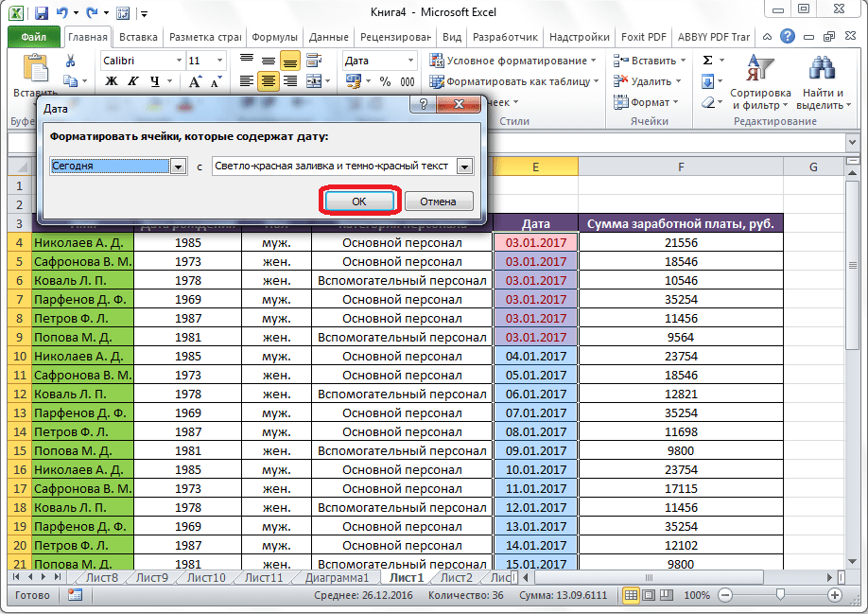Viewport: 868px width, 614px height.
Task: Click Отмена to cancel the dialog
Action: pyautogui.click(x=438, y=202)
